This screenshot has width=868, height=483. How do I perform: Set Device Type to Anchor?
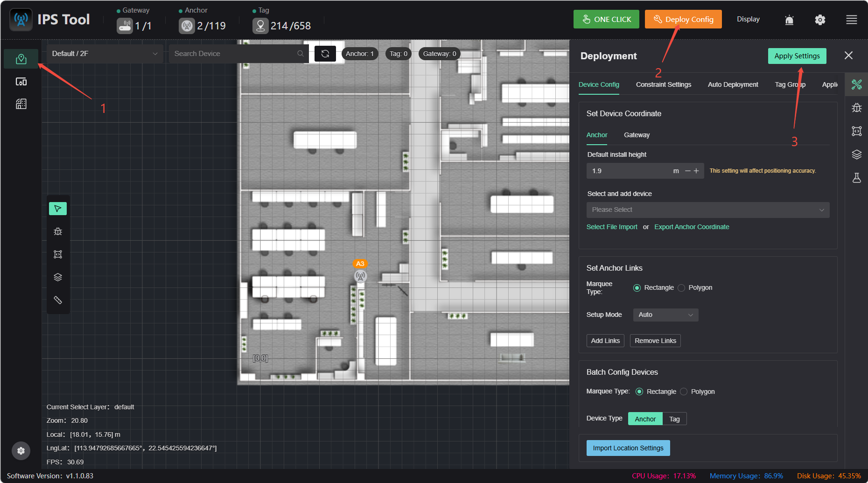pos(645,419)
